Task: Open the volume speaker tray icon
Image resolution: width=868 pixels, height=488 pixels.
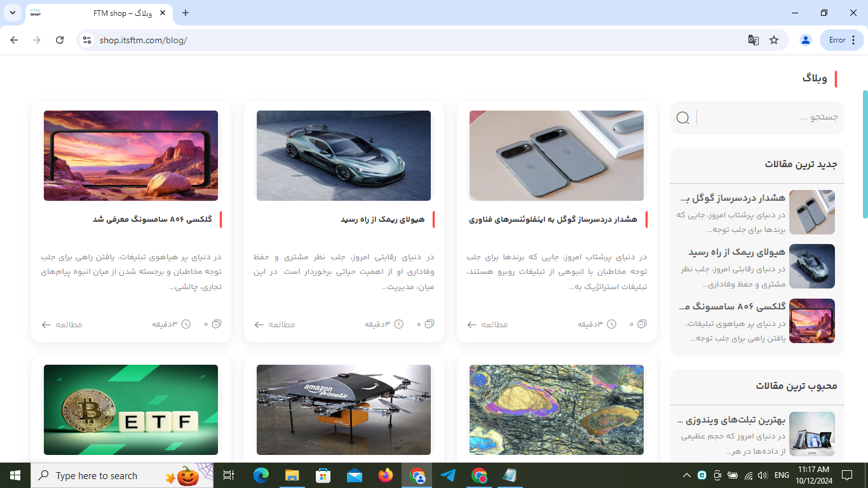Action: pyautogui.click(x=763, y=475)
